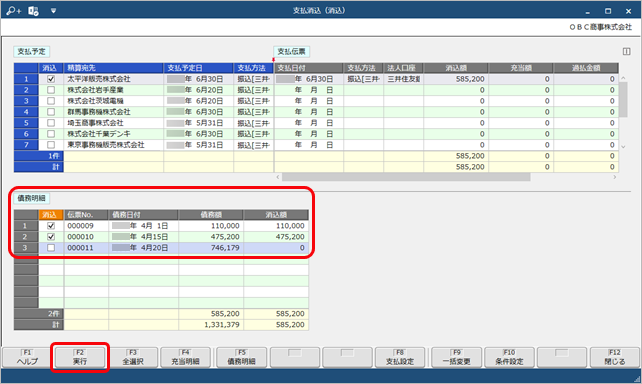Check 消込 for 群馬事務機株式会社
The height and width of the screenshot is (384, 642).
51,112
